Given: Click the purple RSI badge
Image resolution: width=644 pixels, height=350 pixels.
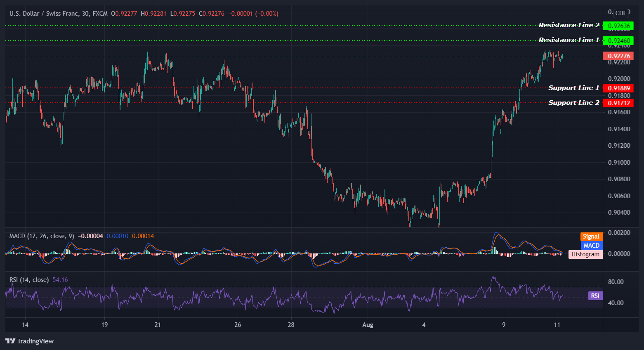Looking at the screenshot, I should 594,296.
